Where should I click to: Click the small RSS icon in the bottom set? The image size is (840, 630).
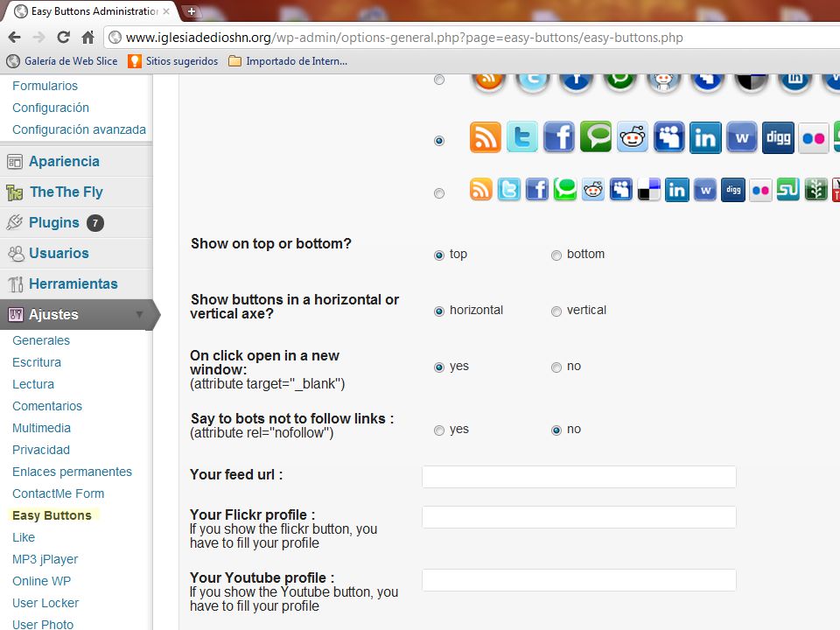pos(480,190)
